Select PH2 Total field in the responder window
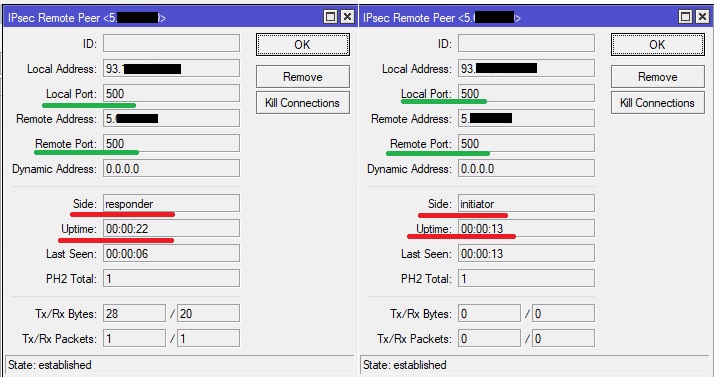Image resolution: width=715 pixels, height=377 pixels. 171,278
